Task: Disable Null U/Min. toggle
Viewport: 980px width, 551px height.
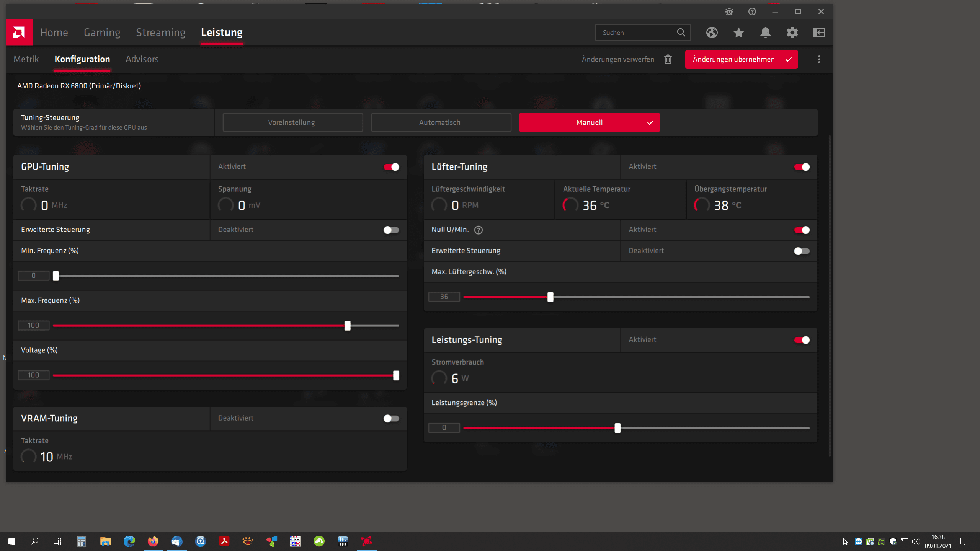Action: (802, 230)
